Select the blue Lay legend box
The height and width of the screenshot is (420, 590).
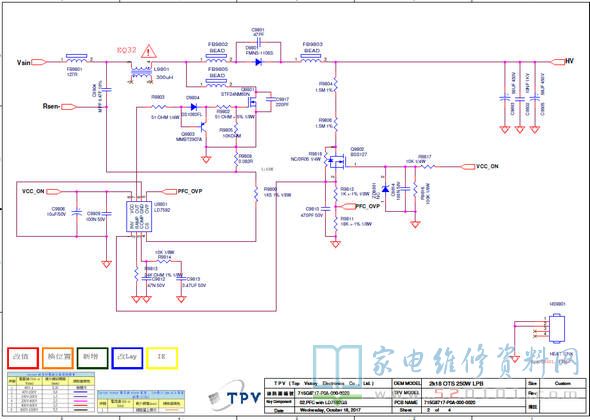tap(127, 358)
